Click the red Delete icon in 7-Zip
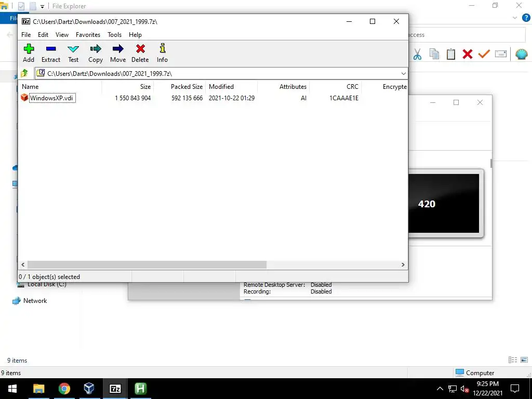 140,54
